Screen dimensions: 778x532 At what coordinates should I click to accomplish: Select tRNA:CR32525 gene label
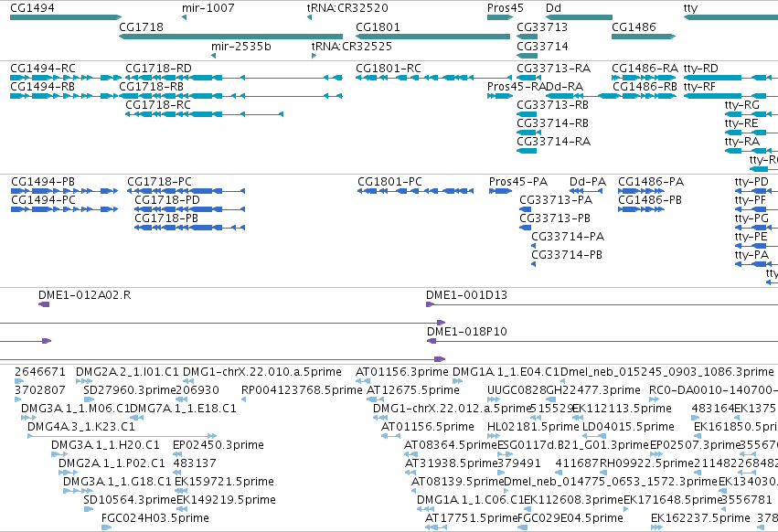(x=352, y=46)
